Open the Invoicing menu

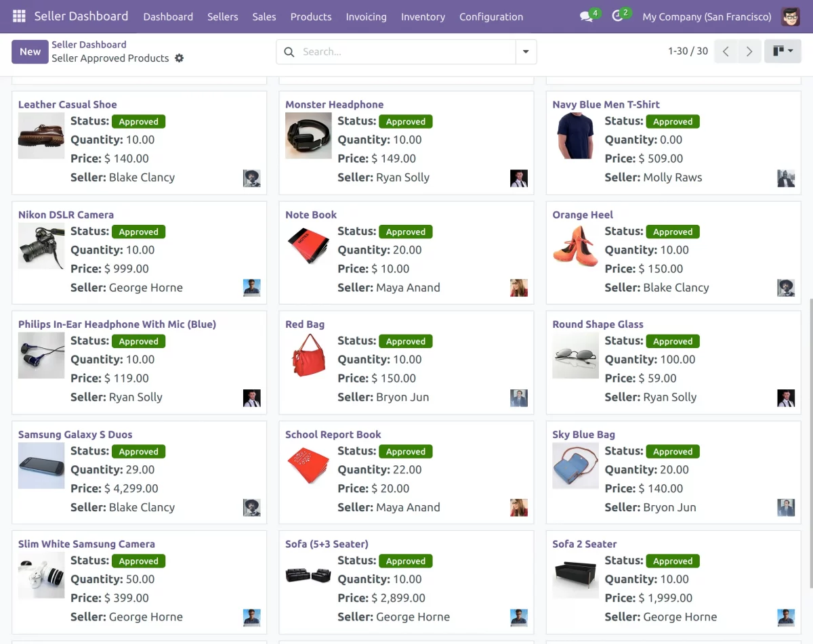click(366, 16)
